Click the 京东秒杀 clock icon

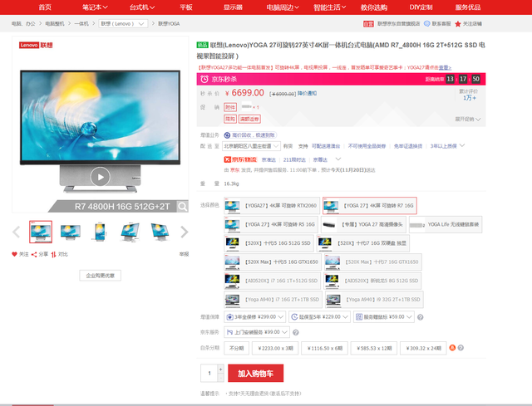[x=204, y=80]
